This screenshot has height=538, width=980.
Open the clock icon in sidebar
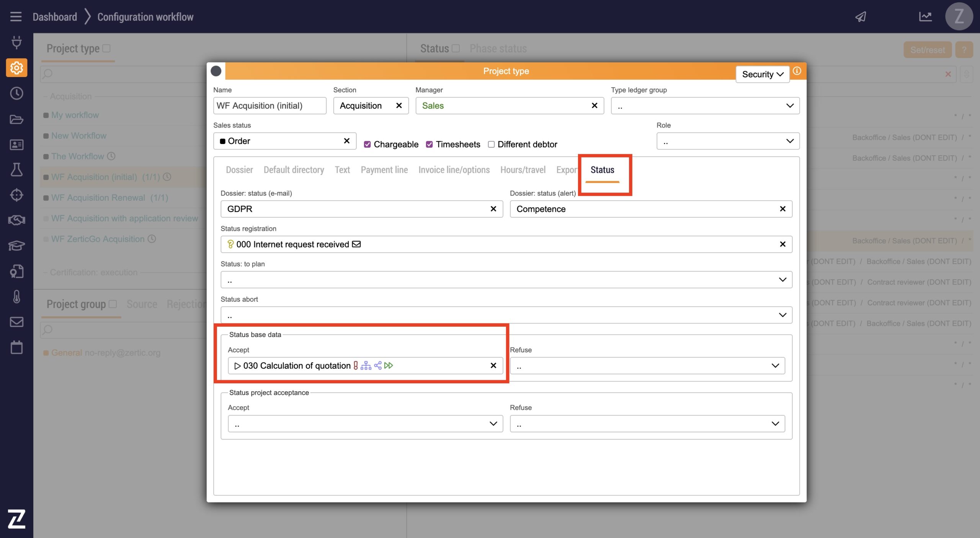tap(16, 93)
